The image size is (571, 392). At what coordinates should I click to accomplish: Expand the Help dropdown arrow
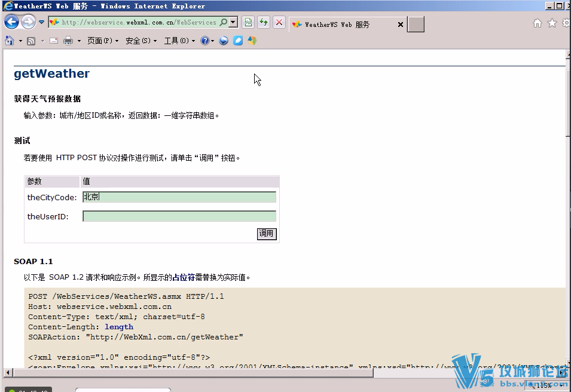coord(212,41)
